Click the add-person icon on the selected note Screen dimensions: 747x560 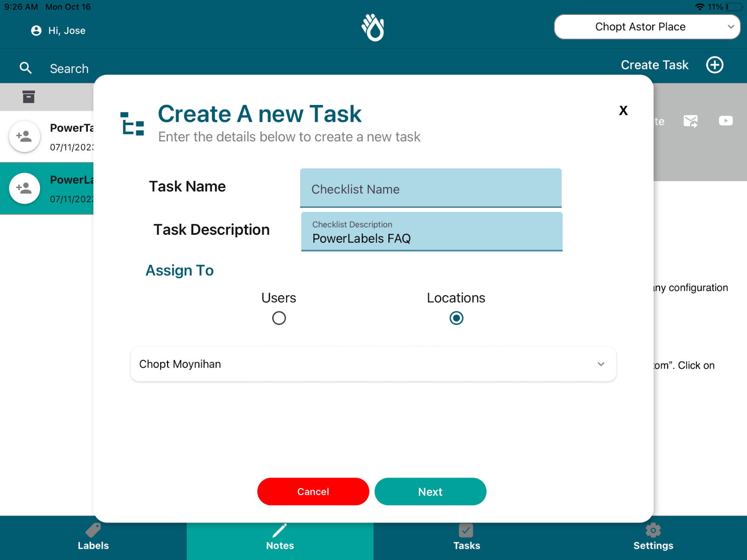coord(24,188)
